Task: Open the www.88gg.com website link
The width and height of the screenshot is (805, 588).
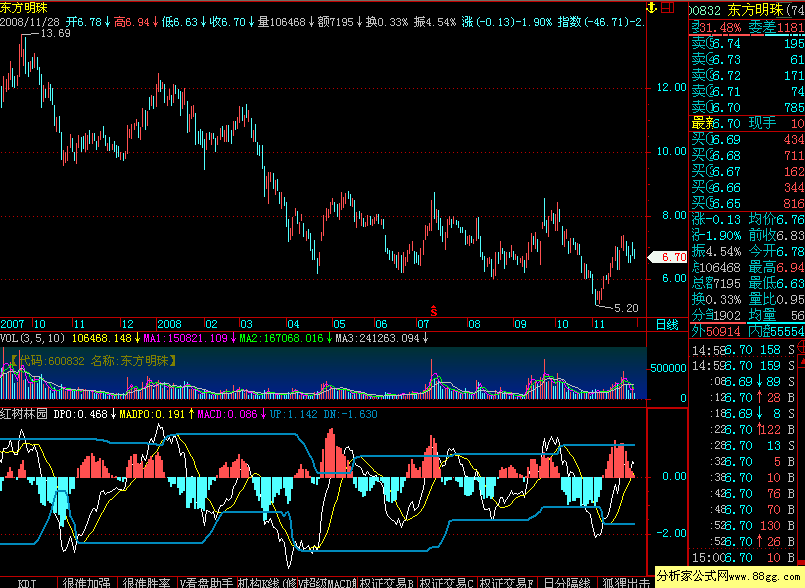Action: point(764,575)
